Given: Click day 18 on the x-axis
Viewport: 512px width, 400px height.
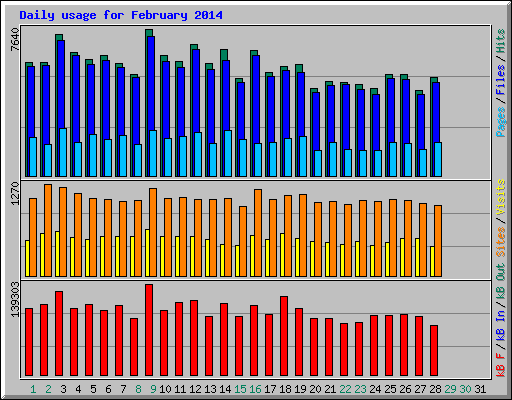Looking at the screenshot, I should pos(285,389).
